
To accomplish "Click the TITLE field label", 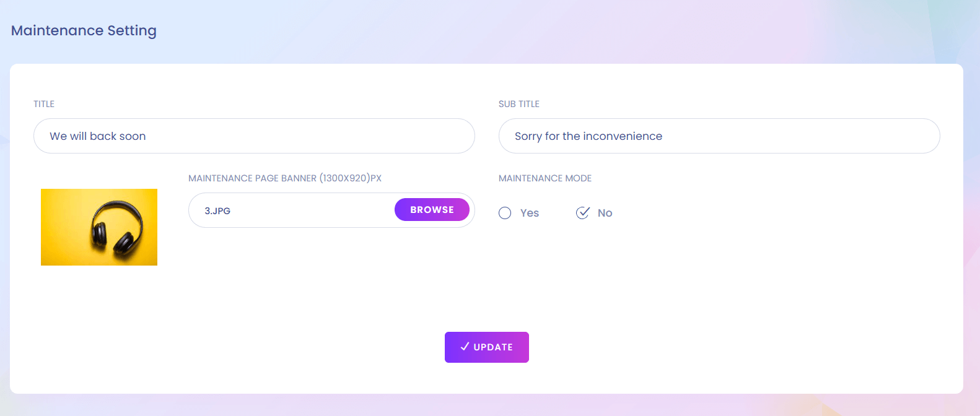I will pyautogui.click(x=44, y=104).
